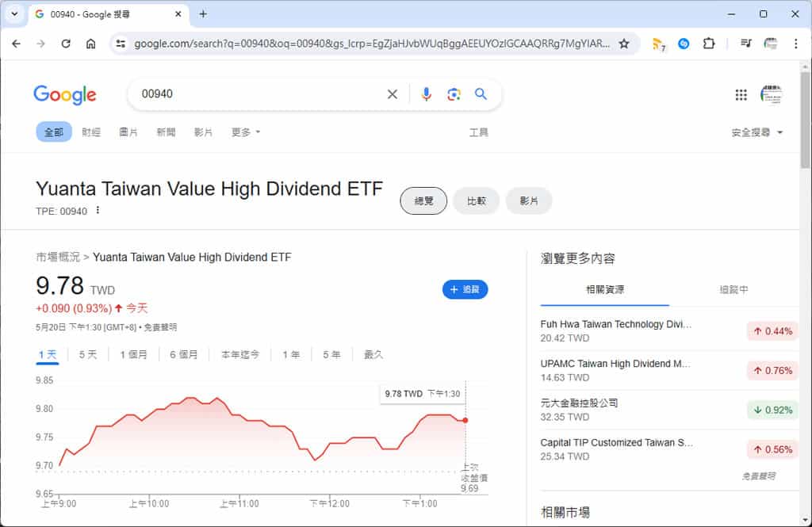Open the RSS feed extension icon
This screenshot has height=527, width=812.
658,44
